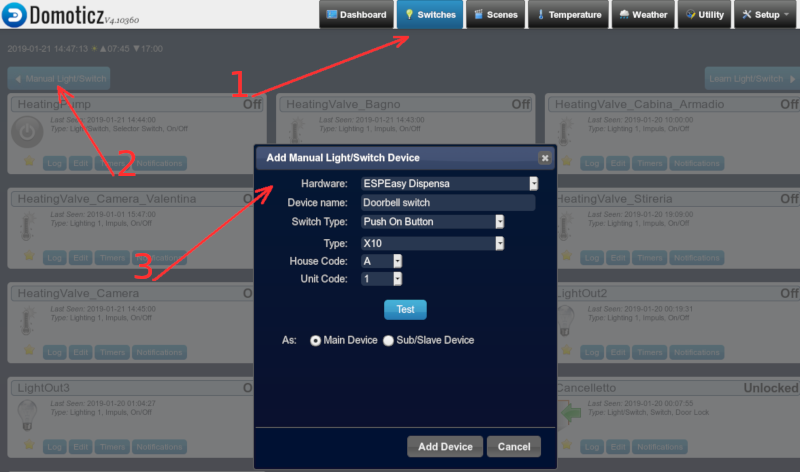Click the LightOut2 favorite star
This screenshot has height=472, width=800.
tap(567, 351)
